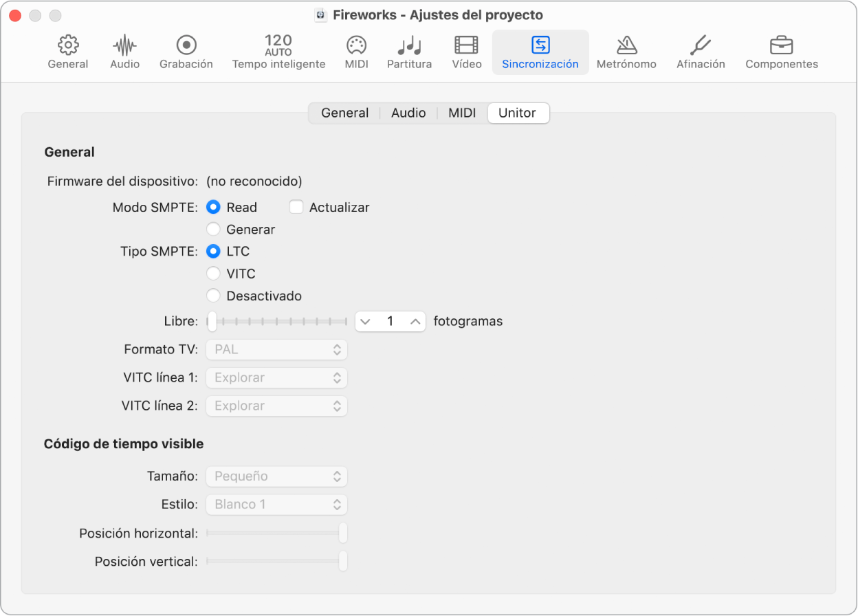Open the Grabación settings pane

coord(186,53)
